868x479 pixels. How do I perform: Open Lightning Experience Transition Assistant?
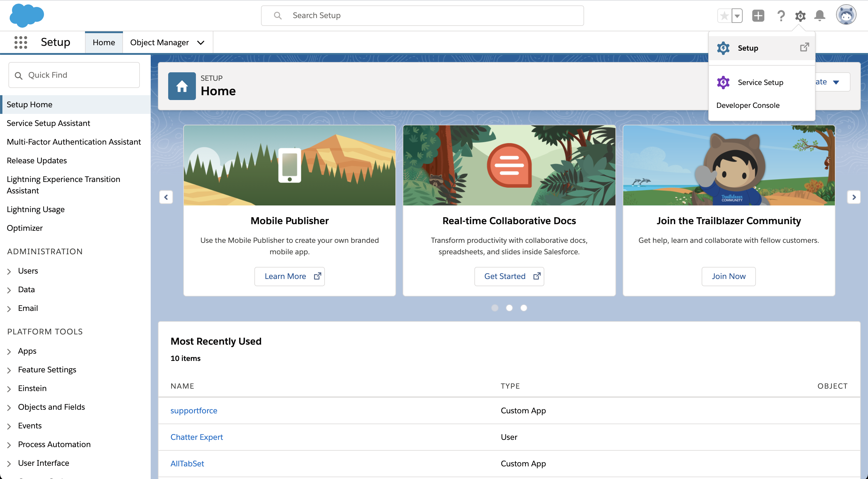(x=63, y=185)
